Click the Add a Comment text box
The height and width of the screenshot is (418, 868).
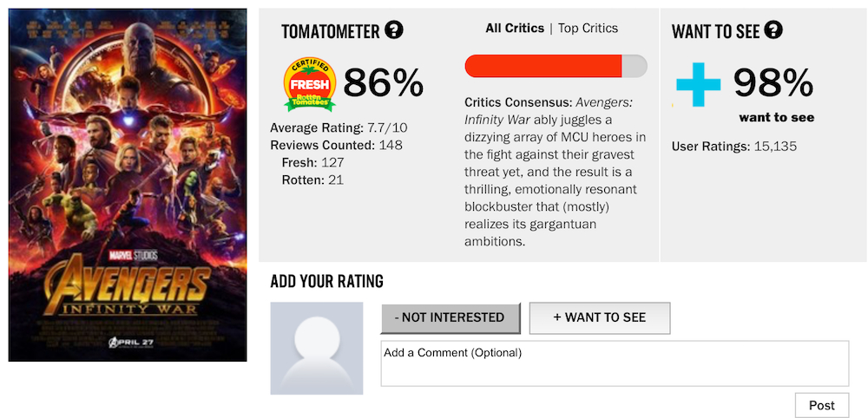(615, 363)
